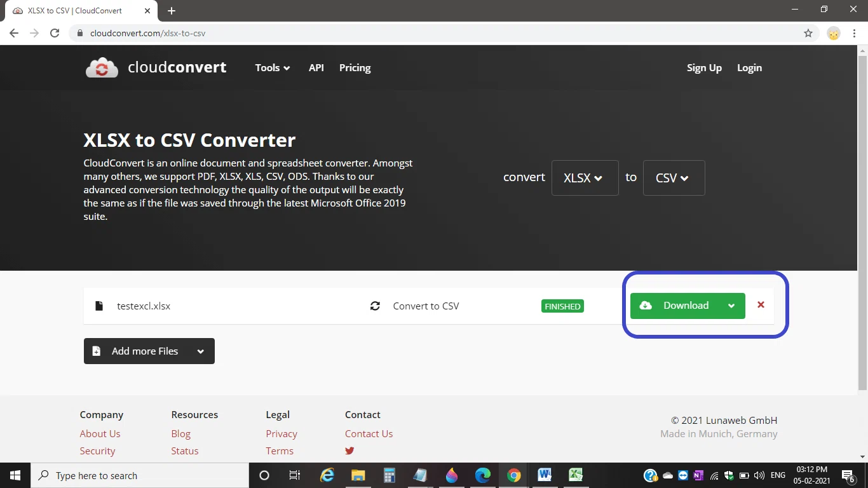Viewport: 868px width, 488px height.
Task: Click the CloudConvert logo icon
Action: point(102,67)
